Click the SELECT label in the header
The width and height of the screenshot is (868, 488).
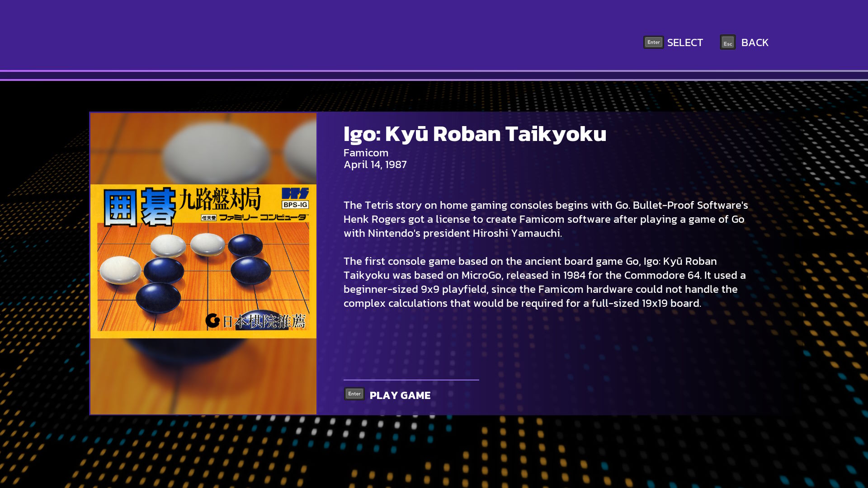point(684,42)
